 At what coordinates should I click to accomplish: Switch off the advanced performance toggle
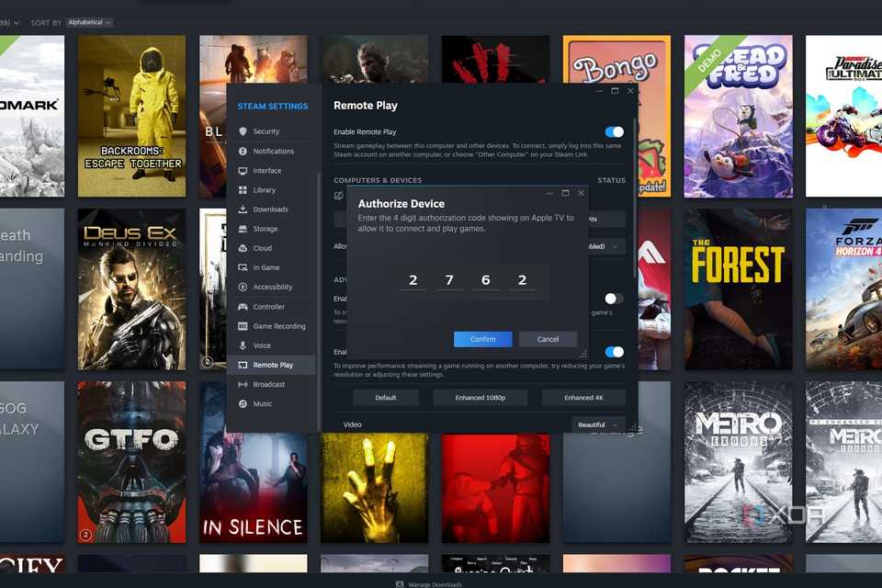tap(615, 352)
